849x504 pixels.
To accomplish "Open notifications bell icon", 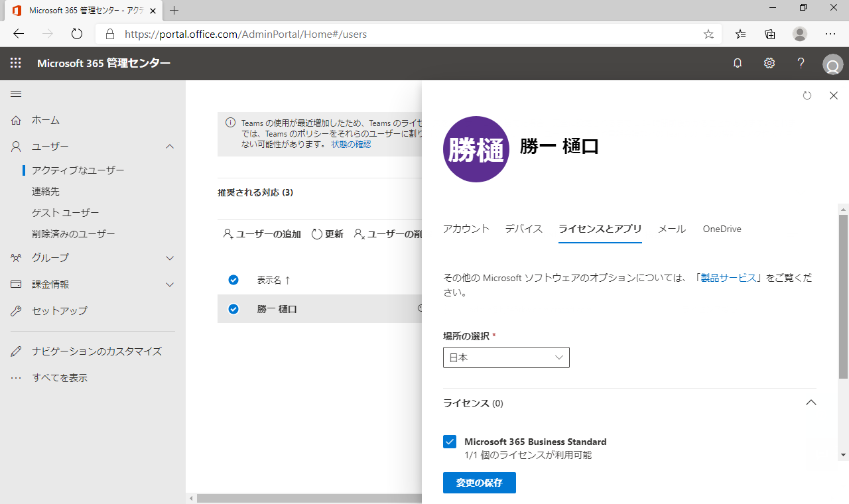I will [x=737, y=63].
